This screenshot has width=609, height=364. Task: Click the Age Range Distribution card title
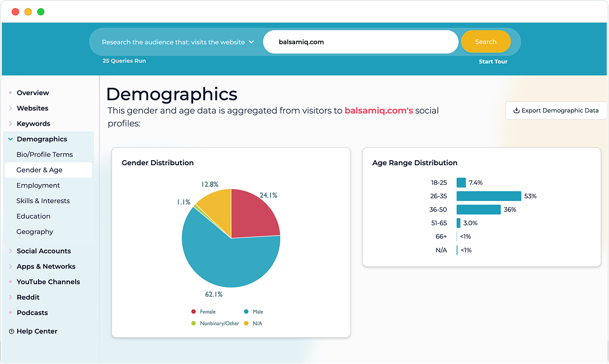[415, 163]
